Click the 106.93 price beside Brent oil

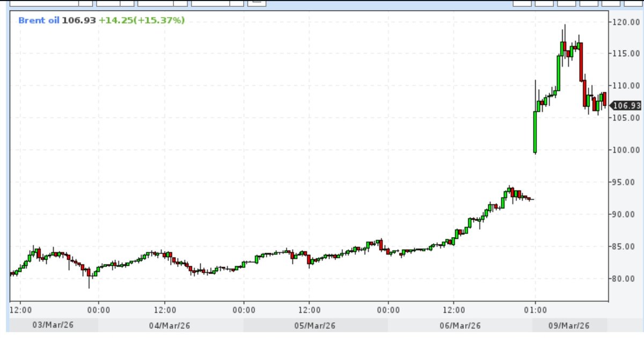click(x=79, y=20)
